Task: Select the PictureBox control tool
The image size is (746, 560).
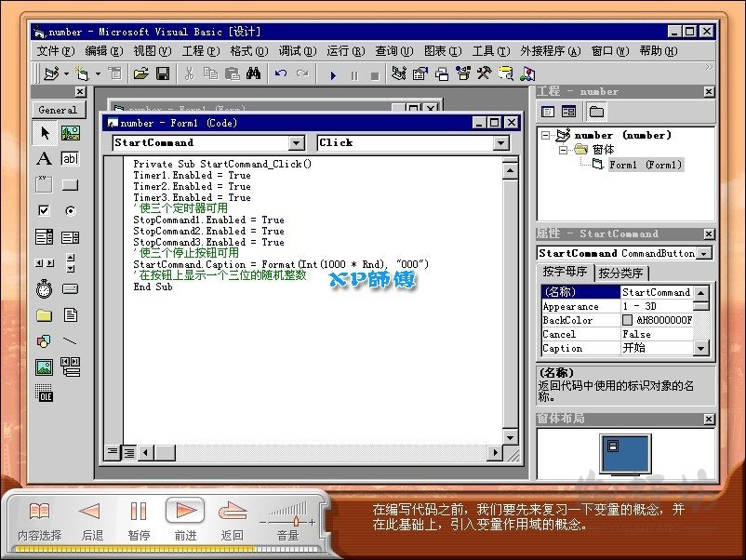Action: [x=71, y=133]
